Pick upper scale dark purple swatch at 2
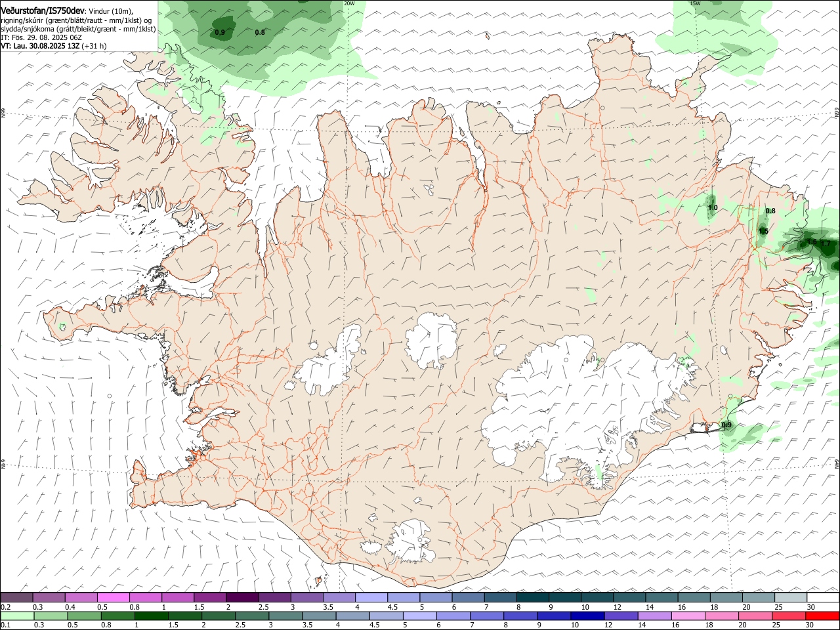Screen dimensions: 840x630 (x=242, y=597)
